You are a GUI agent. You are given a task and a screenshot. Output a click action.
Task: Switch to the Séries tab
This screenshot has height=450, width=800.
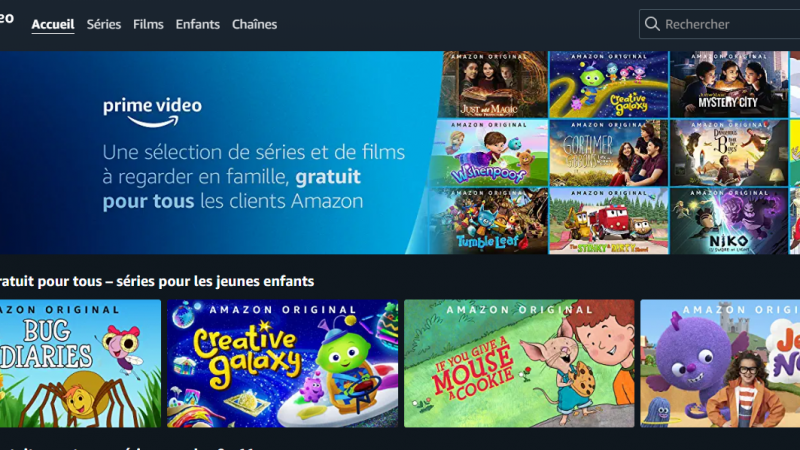point(104,24)
